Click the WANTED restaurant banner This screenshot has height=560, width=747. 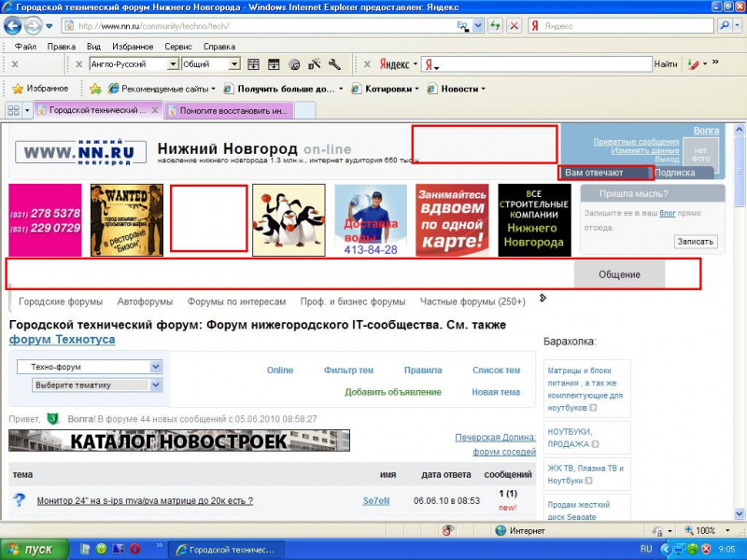(x=127, y=220)
